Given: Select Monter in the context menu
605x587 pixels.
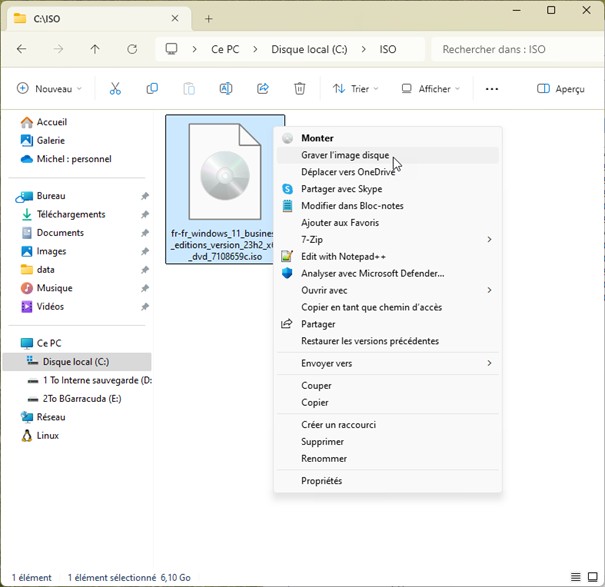Looking at the screenshot, I should click(x=317, y=138).
